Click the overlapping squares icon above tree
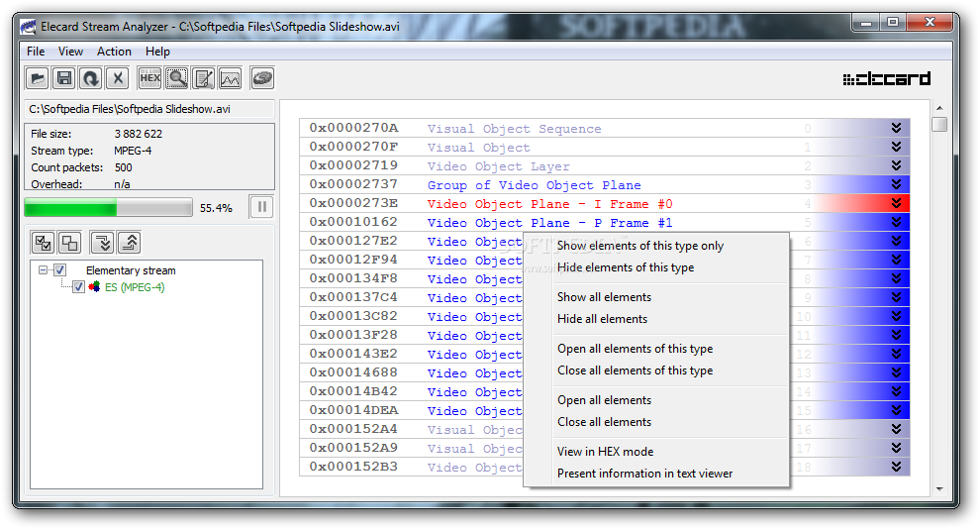 click(70, 243)
